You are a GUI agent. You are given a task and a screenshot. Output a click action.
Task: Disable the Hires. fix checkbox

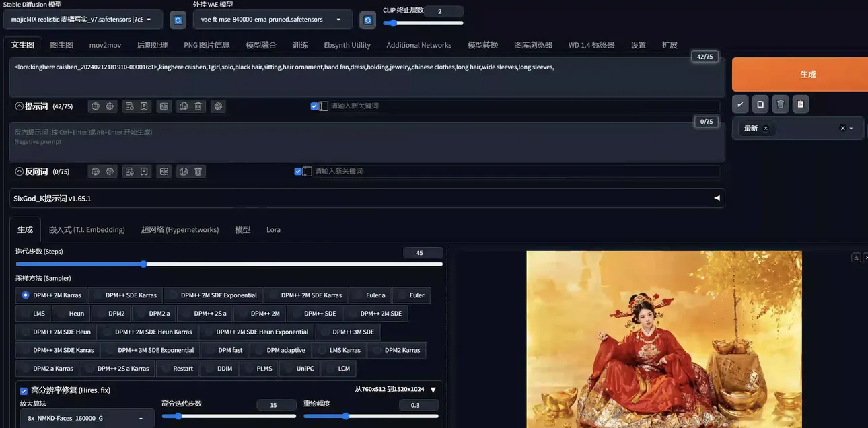(24, 390)
